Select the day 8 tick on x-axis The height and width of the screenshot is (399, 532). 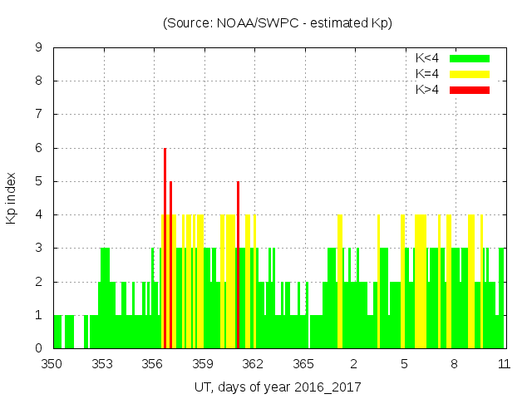click(454, 363)
